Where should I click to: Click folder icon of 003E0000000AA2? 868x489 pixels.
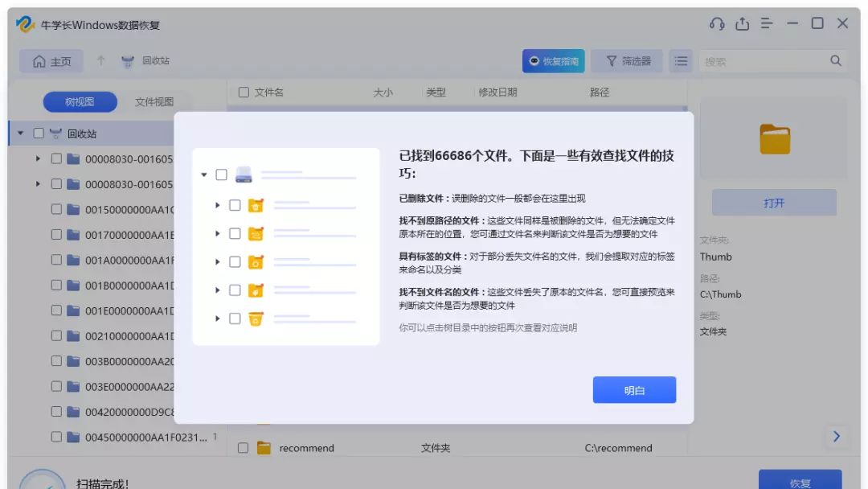[x=73, y=387]
